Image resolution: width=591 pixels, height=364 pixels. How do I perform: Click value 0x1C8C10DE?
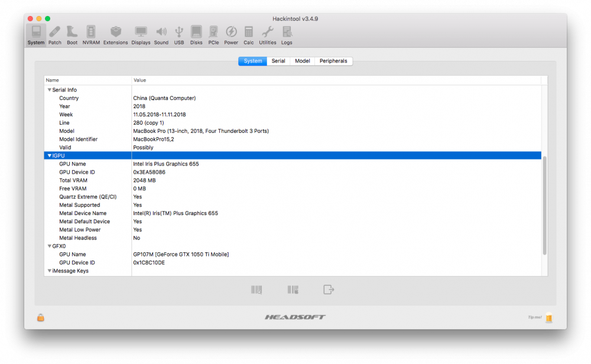click(149, 262)
